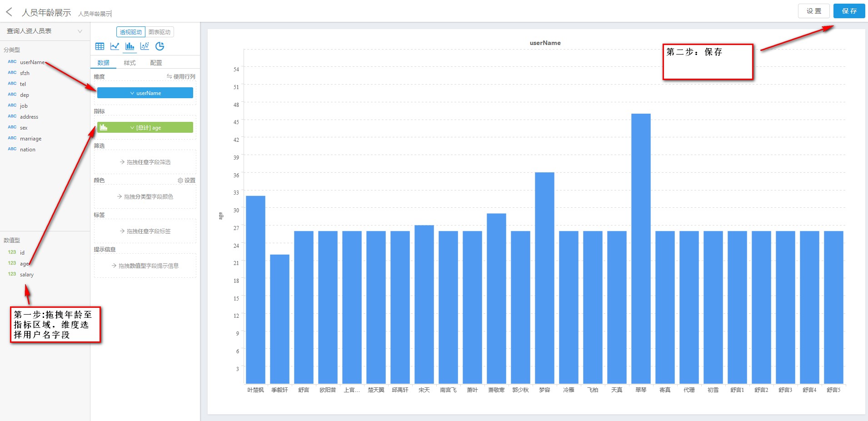Image resolution: width=868 pixels, height=421 pixels.
Task: Switch to 透视驱动 mode
Action: (x=131, y=32)
